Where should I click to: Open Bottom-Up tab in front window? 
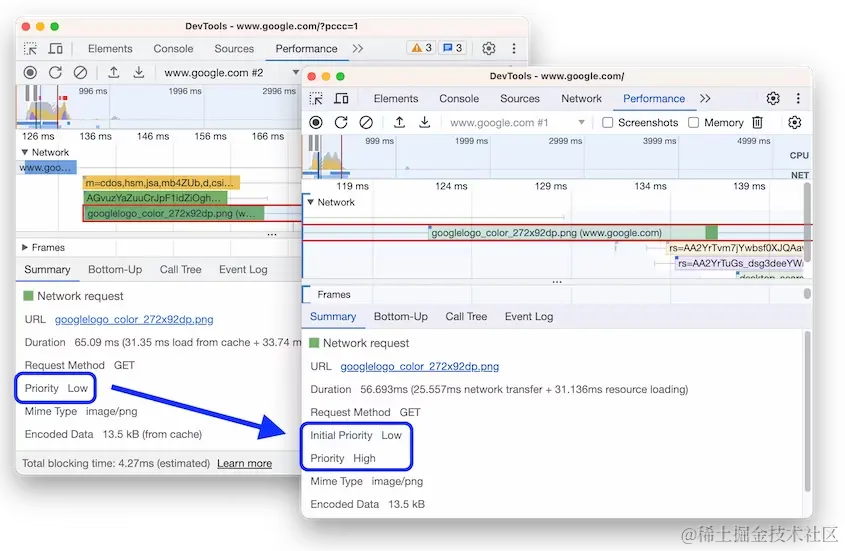coord(400,316)
